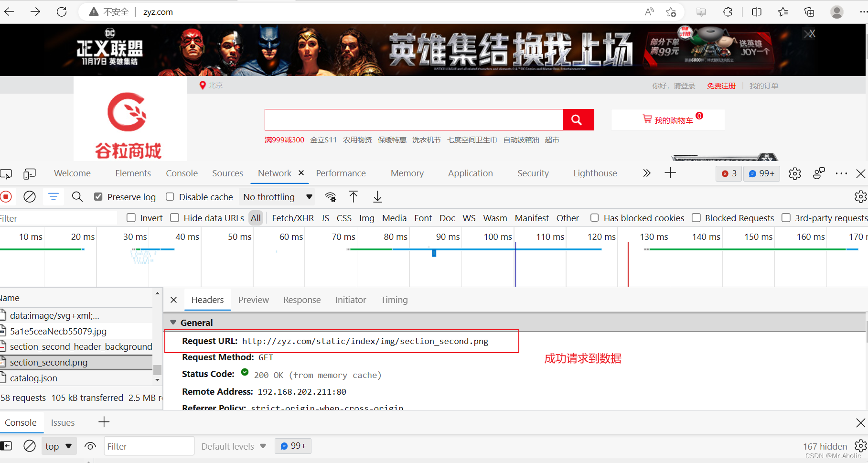Open console settings gear
Screen dimensions: 868x463
(860, 446)
